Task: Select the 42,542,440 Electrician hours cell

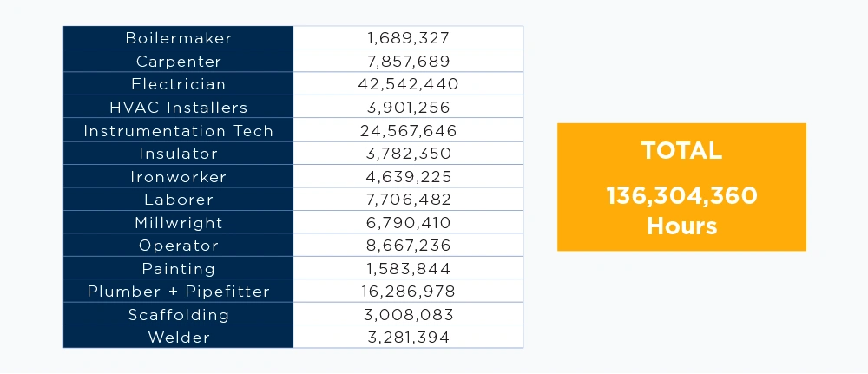Action: point(409,83)
